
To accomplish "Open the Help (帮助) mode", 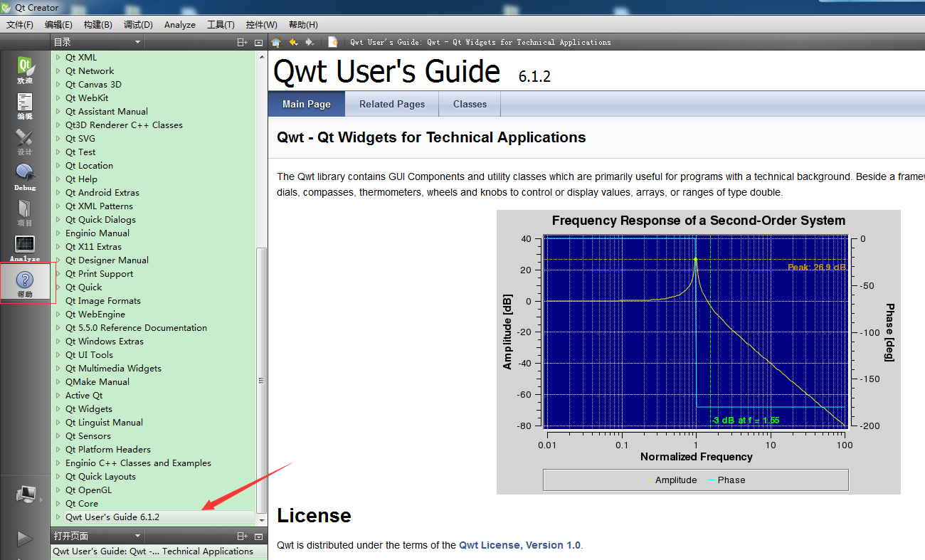I will click(x=25, y=284).
